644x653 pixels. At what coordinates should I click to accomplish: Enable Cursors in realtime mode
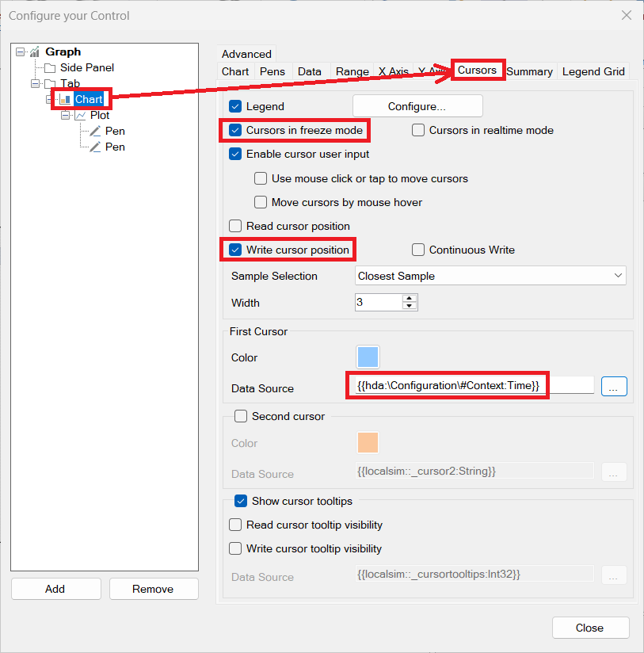click(x=418, y=130)
